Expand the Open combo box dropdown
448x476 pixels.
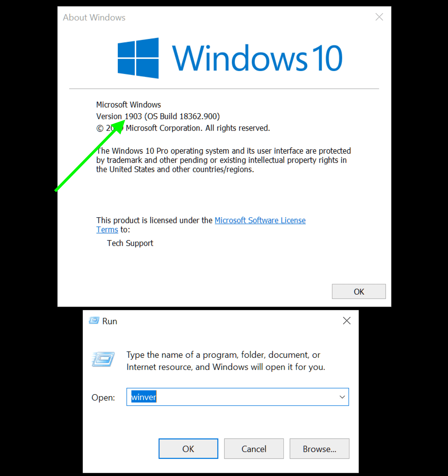coord(342,397)
